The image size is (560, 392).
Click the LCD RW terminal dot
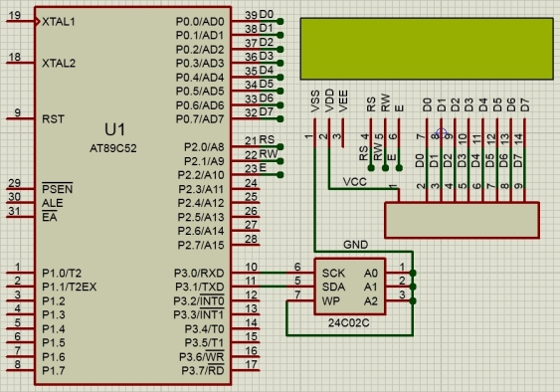point(385,167)
